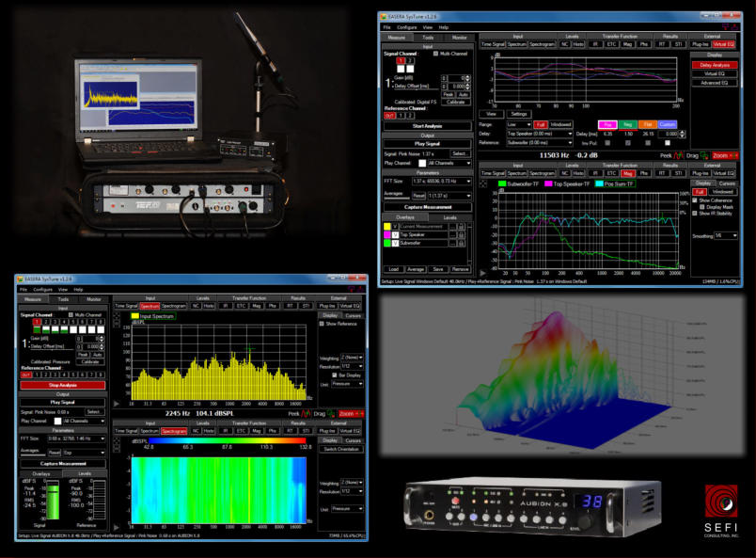Click the cyan Pos Sum-TF legend swatch
This screenshot has height=558, width=756.
599,183
